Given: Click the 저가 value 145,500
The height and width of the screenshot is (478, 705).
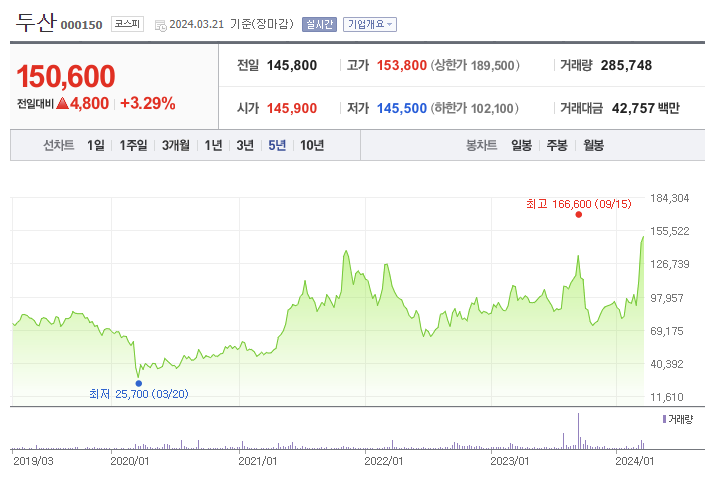Looking at the screenshot, I should tap(402, 108).
